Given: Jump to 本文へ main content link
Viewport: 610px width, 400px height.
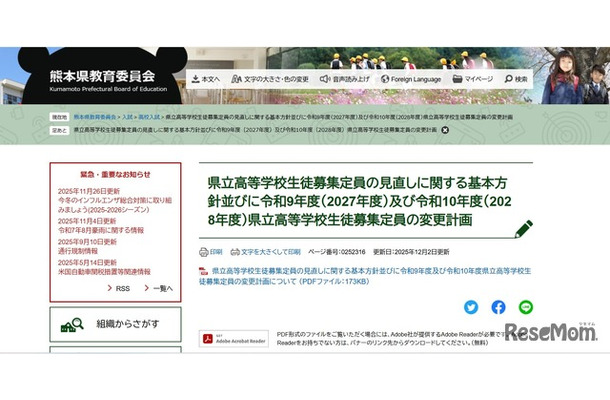Looking at the screenshot, I should 206,79.
